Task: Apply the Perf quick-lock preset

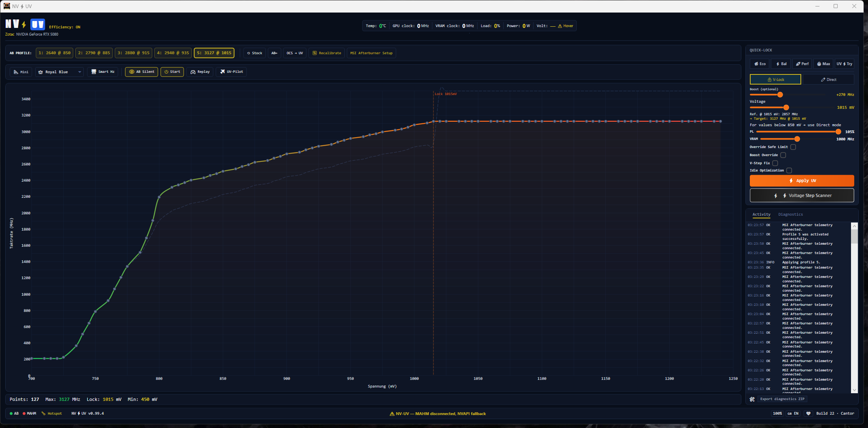Action: click(x=802, y=64)
